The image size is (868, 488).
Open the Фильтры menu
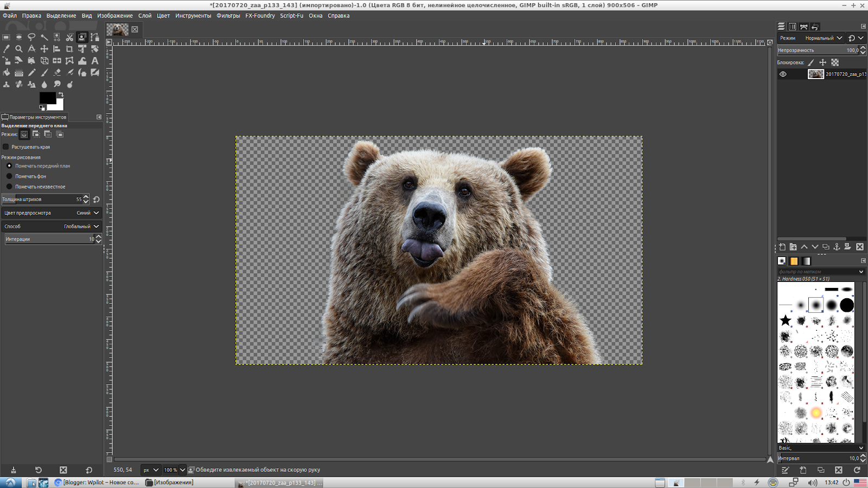coord(228,16)
